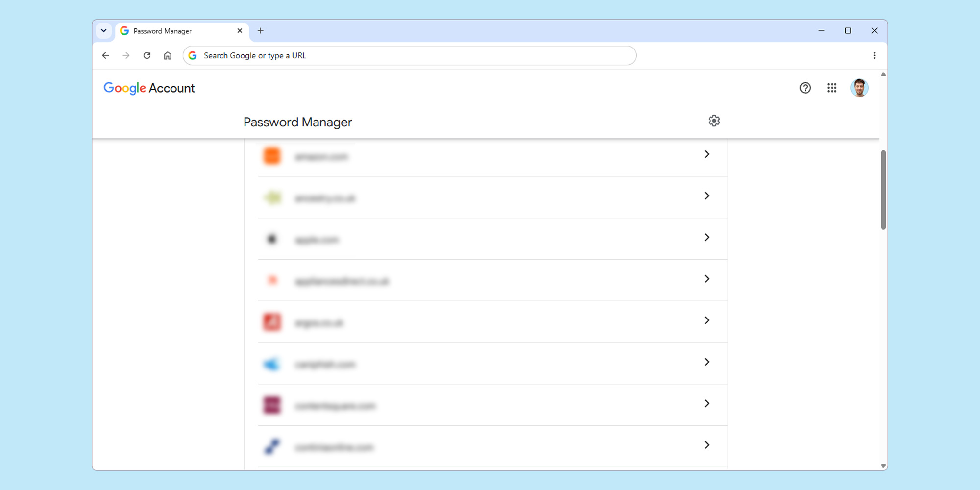Click the Password Manager heading text
Screen dimensions: 980x490
click(x=298, y=122)
